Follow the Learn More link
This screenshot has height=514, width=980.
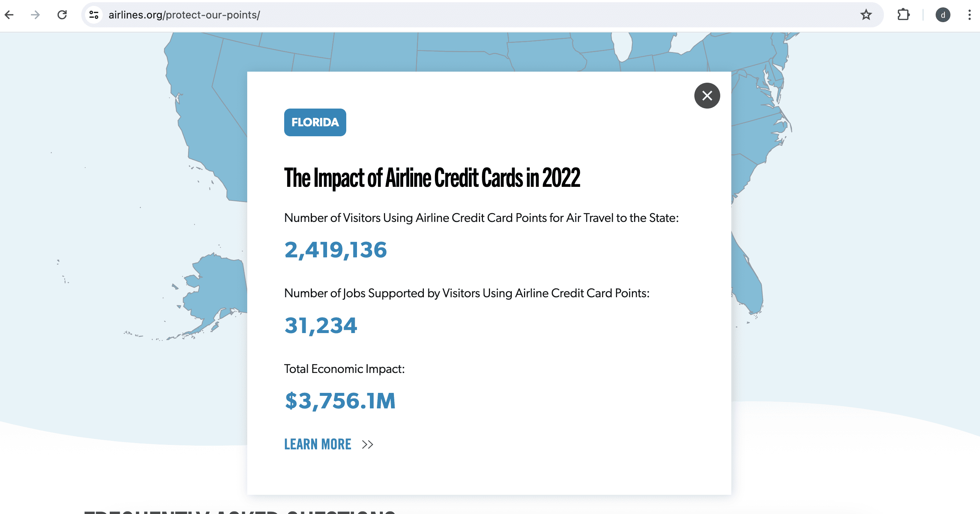tap(318, 444)
